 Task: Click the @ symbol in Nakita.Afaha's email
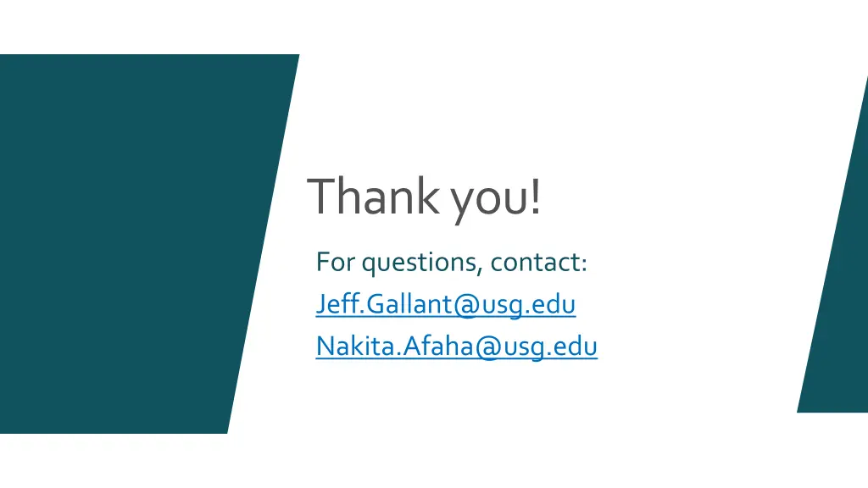487,347
